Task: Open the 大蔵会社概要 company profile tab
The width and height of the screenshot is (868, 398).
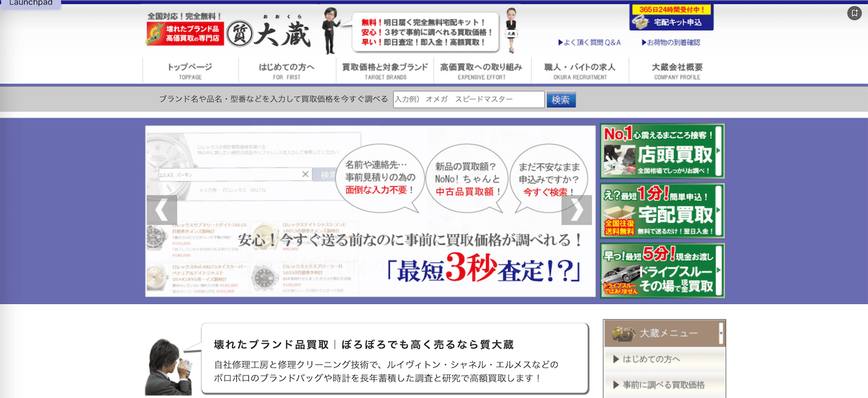Action: [677, 70]
